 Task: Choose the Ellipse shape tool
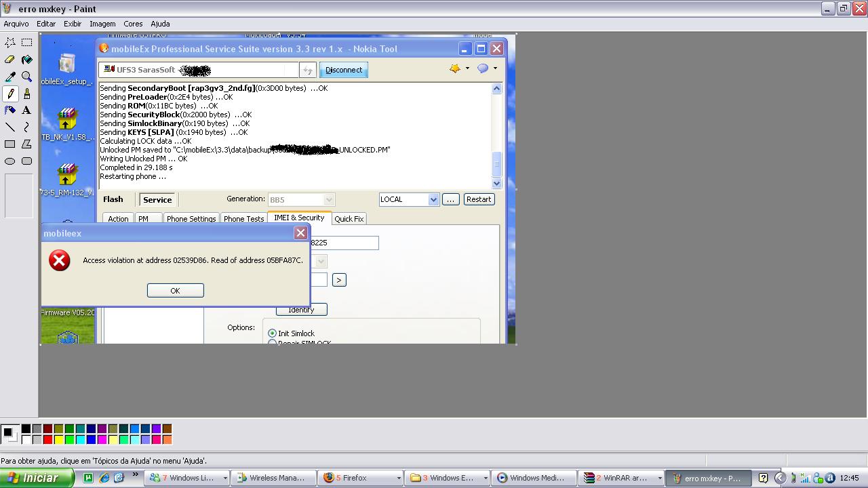10,161
